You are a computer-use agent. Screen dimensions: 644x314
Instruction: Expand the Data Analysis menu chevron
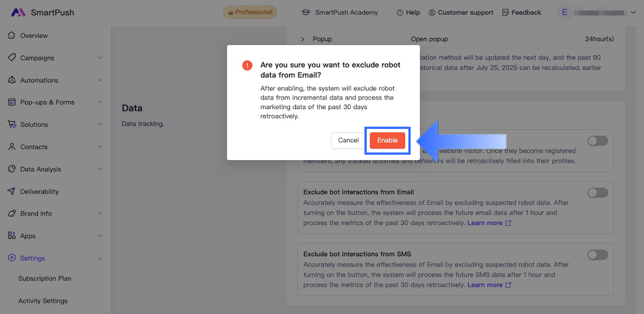tap(100, 169)
